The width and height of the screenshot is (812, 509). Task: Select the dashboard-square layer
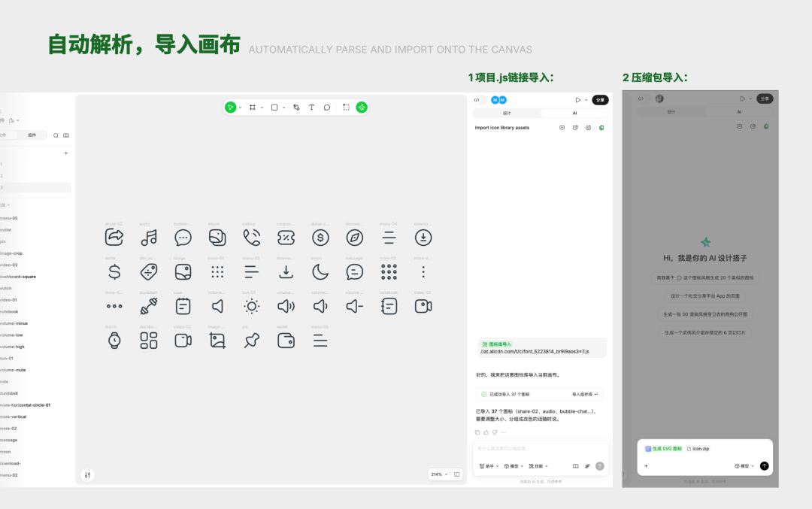point(18,277)
